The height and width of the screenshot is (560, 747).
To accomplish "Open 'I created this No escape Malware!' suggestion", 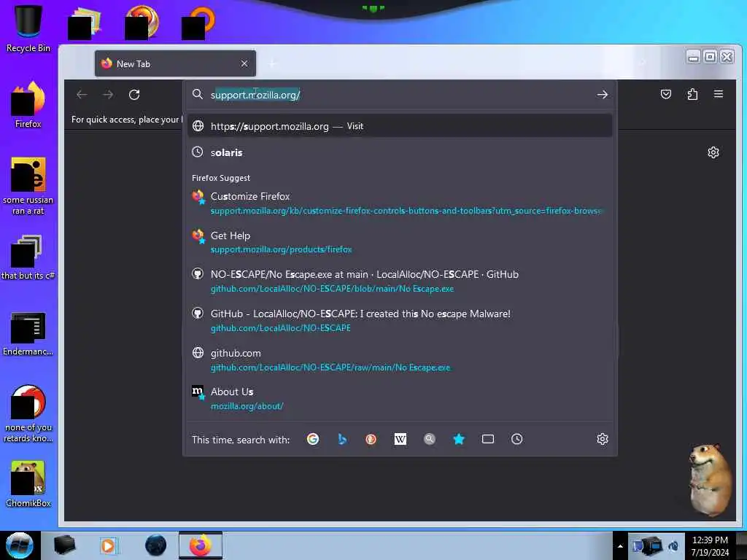I will point(400,321).
